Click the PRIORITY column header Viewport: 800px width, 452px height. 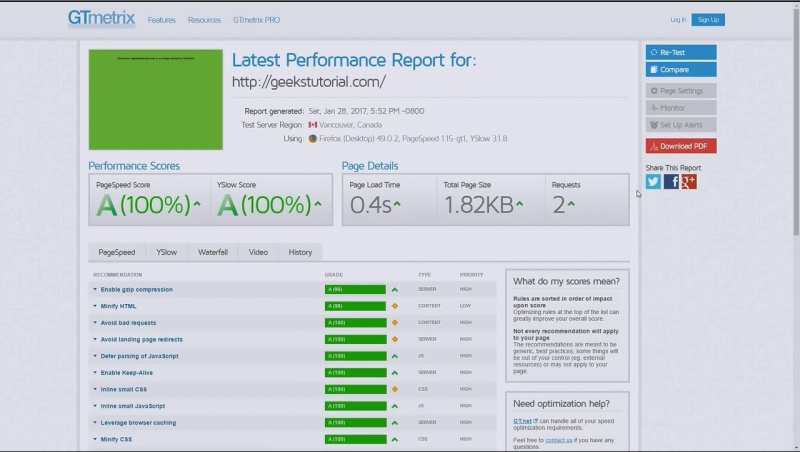(x=471, y=275)
